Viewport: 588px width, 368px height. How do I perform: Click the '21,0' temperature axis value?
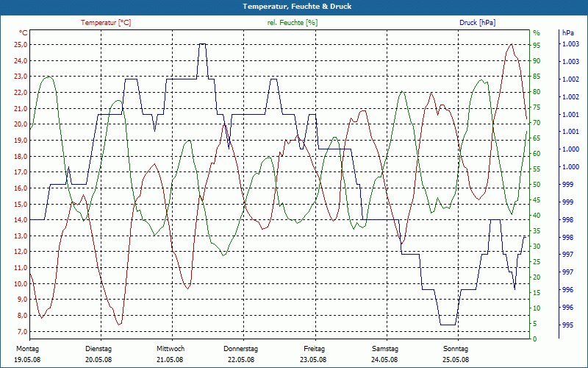[x=21, y=108]
